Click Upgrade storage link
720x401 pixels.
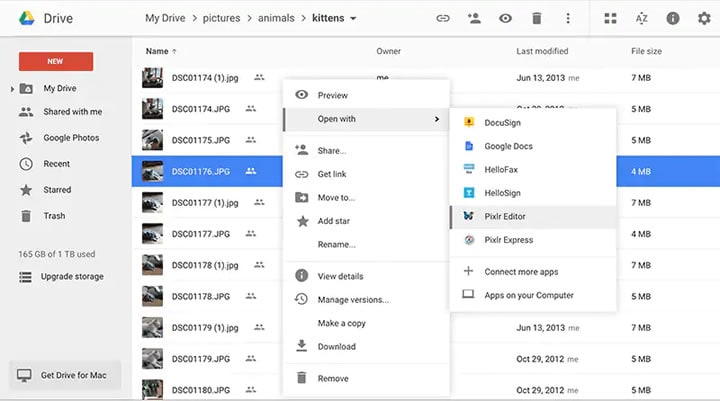pyautogui.click(x=71, y=277)
